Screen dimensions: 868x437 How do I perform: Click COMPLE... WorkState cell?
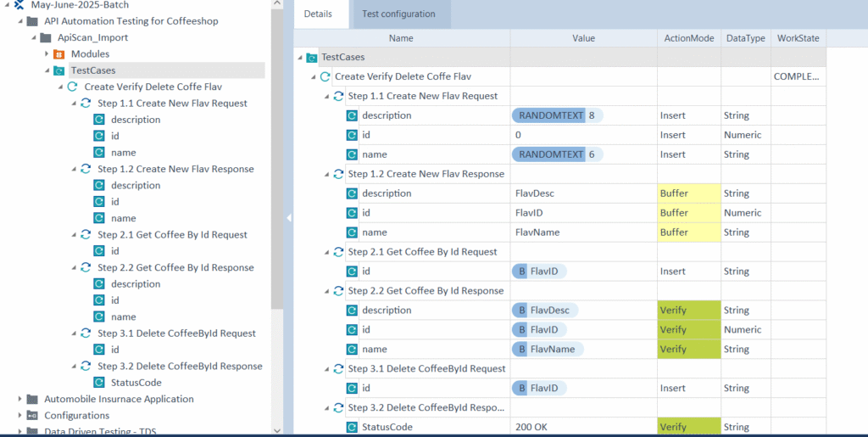798,77
